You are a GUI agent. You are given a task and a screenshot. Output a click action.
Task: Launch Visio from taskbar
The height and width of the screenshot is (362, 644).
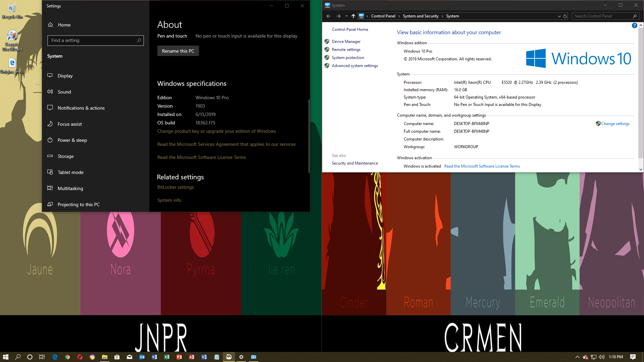click(x=204, y=357)
